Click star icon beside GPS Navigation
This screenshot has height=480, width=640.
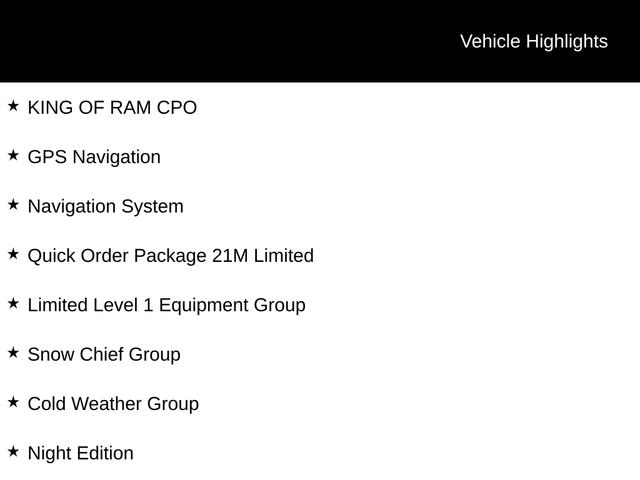(13, 155)
